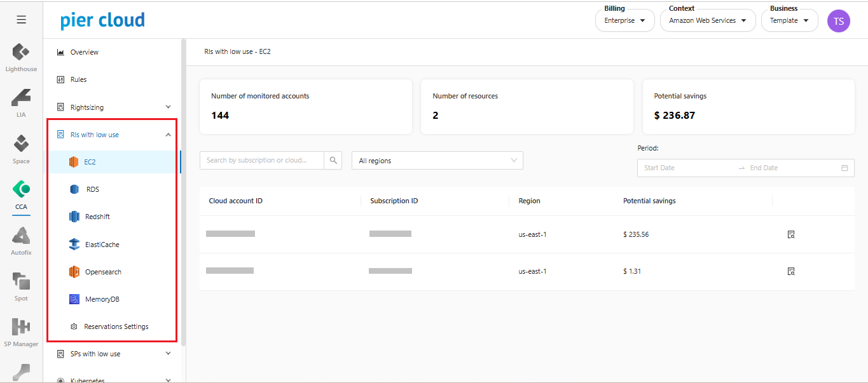Screen dimensions: 868x383
Task: Open the SP Manager module icon
Action: pos(21,328)
